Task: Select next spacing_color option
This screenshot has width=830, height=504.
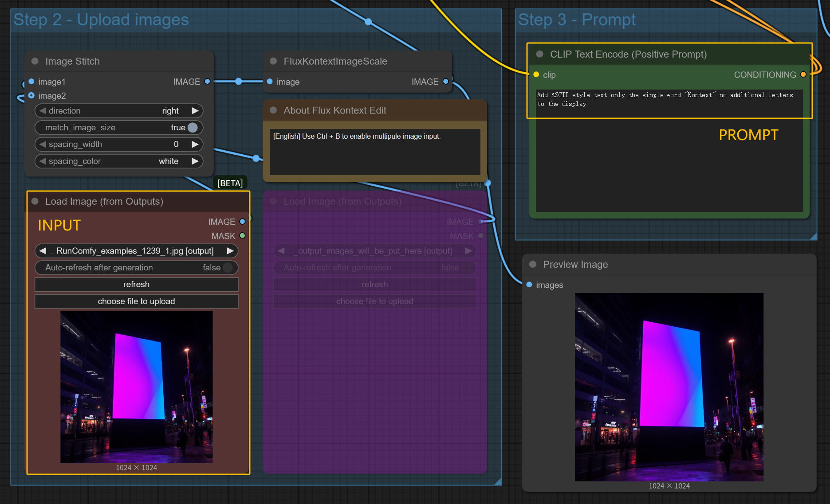Action: coord(195,161)
